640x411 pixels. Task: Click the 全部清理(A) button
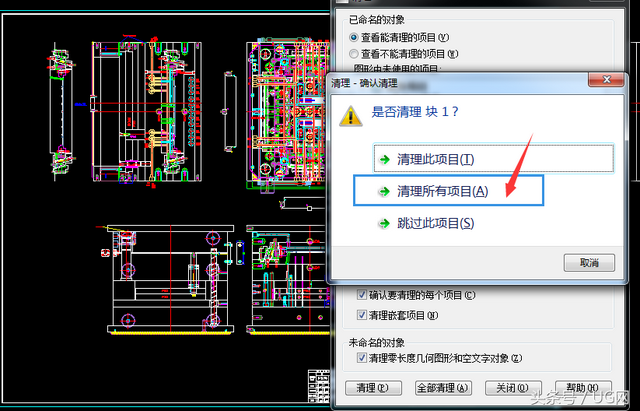tap(443, 388)
